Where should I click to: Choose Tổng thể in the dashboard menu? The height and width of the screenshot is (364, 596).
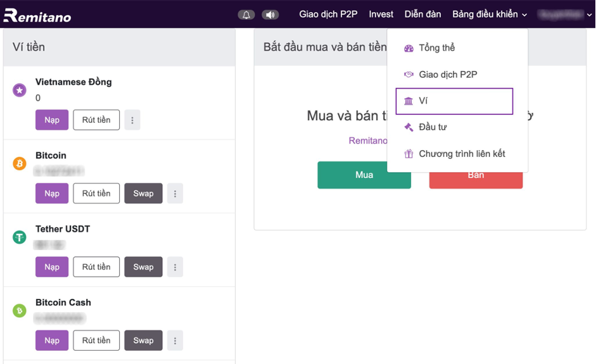436,48
